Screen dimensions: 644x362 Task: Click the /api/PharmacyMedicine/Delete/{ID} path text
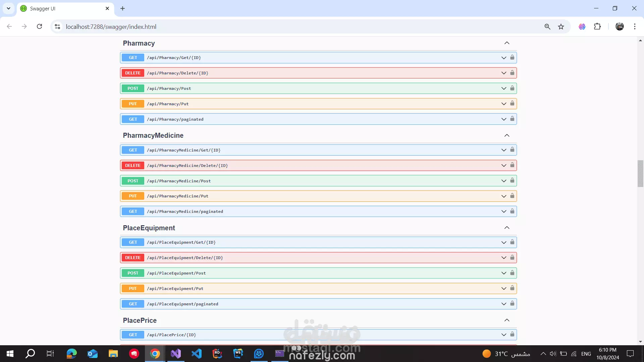187,166
